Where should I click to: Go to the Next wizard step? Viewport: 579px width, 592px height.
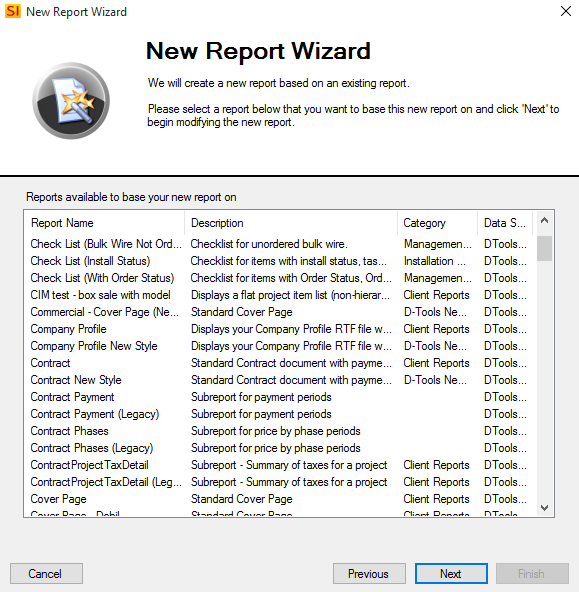pos(451,574)
